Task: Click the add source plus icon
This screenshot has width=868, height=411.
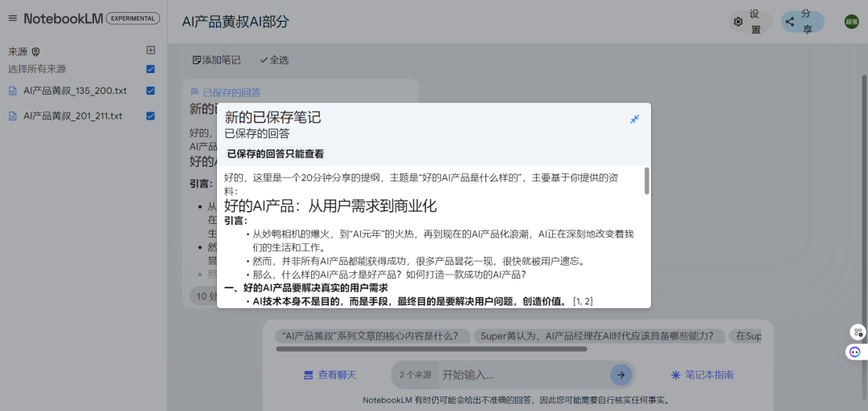Action: tap(150, 51)
